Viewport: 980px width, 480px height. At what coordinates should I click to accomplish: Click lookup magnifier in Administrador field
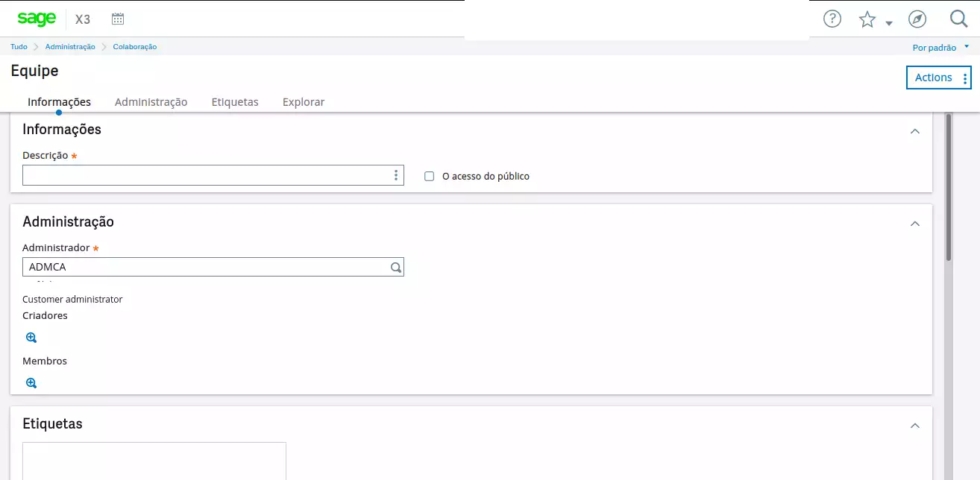tap(396, 267)
